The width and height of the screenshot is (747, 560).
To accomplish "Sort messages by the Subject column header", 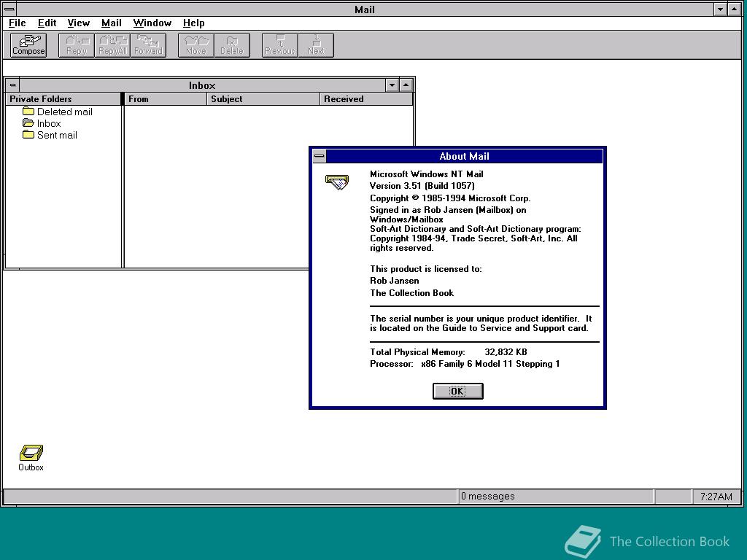I will (263, 99).
